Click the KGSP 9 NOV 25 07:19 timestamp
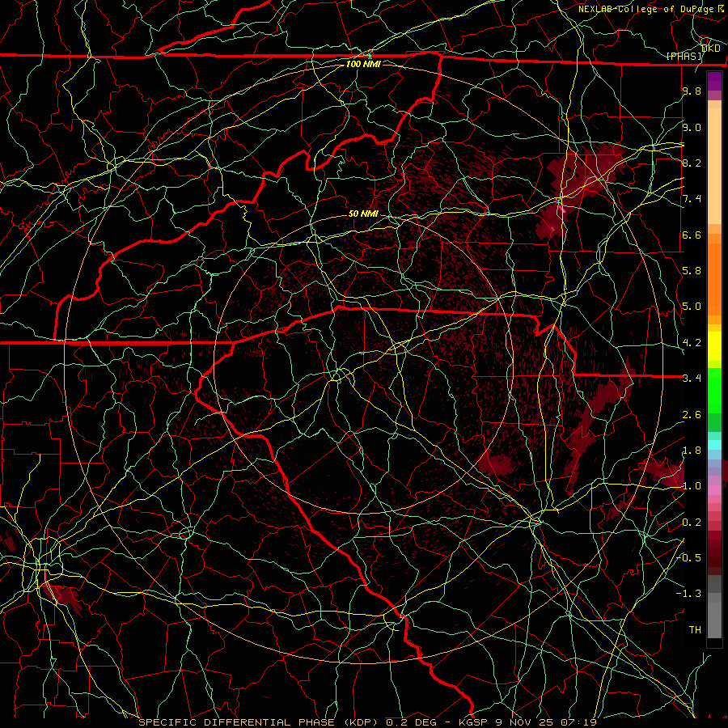 [x=527, y=722]
